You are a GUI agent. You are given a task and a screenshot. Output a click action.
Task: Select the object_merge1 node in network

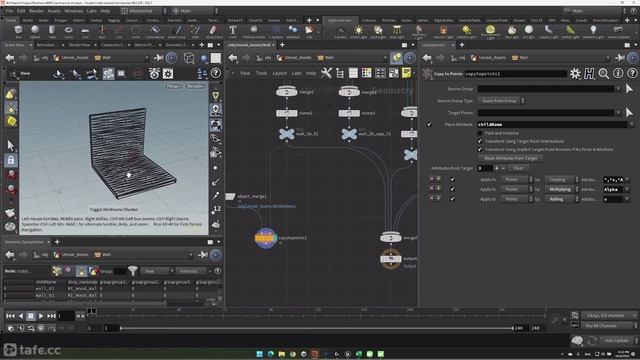pos(231,196)
